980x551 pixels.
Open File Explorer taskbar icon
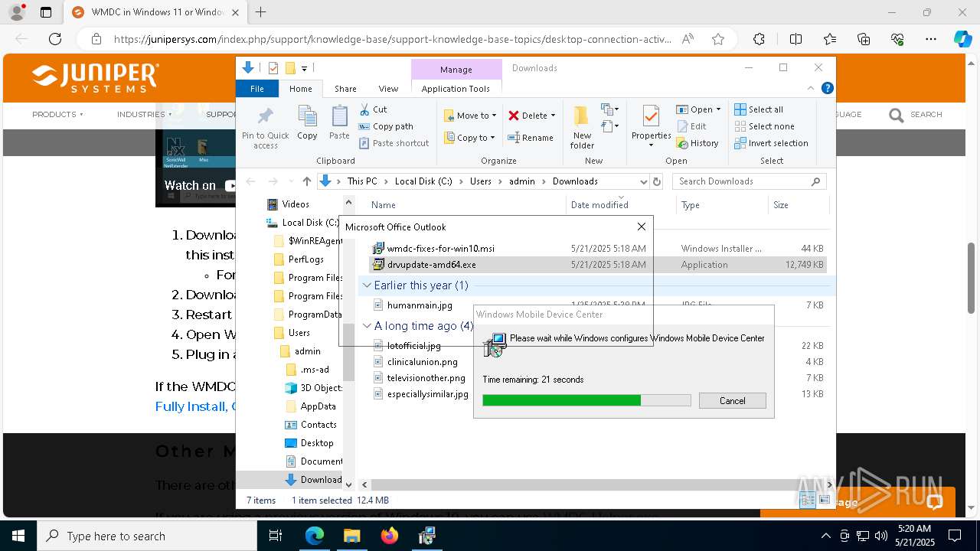point(352,536)
